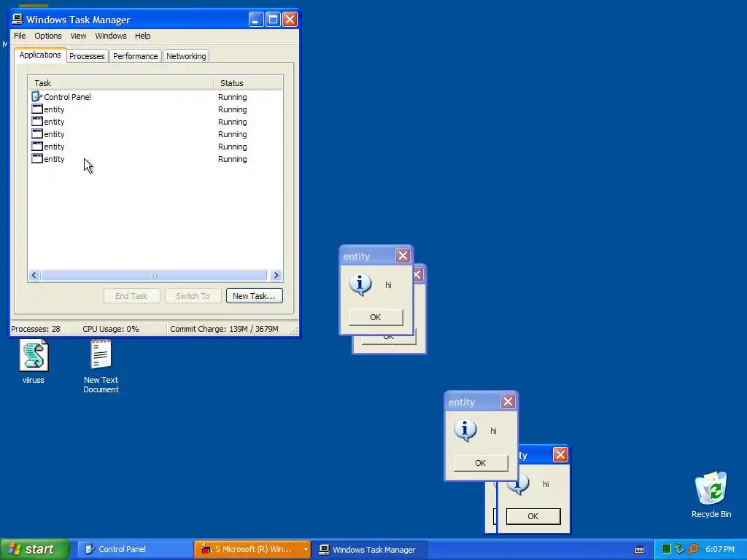The width and height of the screenshot is (747, 560).
Task: Open the Options menu
Action: (x=47, y=36)
